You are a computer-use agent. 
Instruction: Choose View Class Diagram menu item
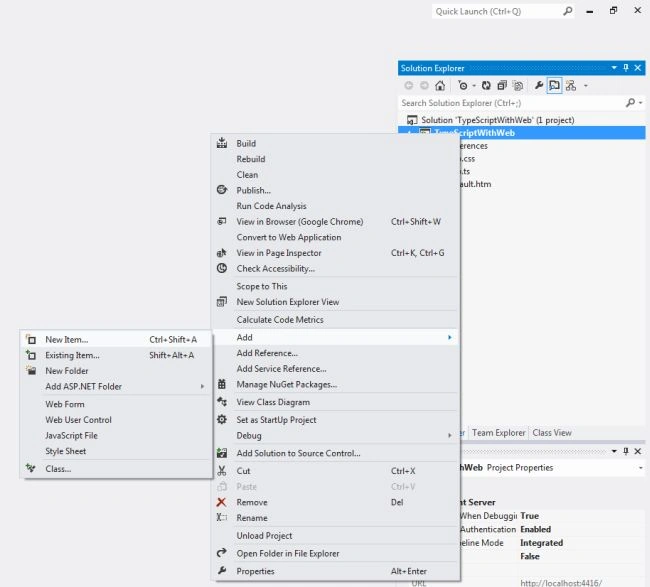pyautogui.click(x=335, y=402)
